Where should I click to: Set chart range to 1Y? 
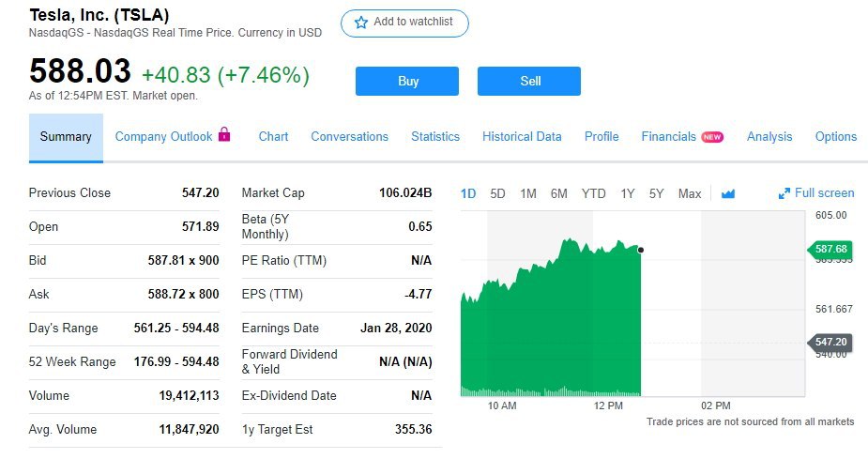[x=627, y=193]
